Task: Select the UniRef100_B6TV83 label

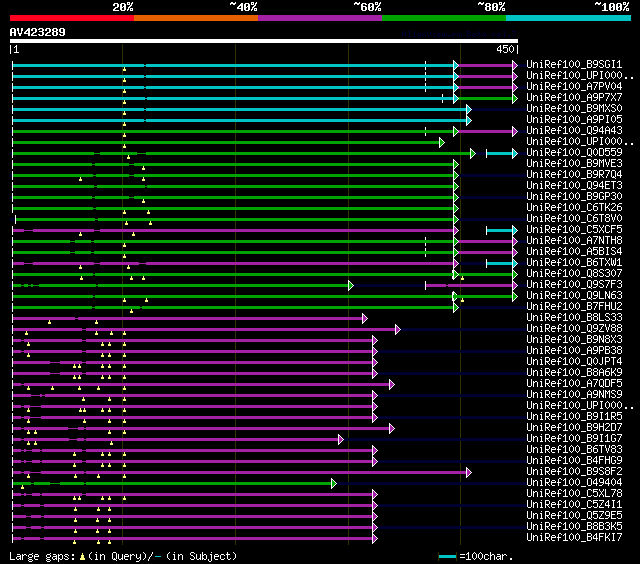Action: (574, 450)
